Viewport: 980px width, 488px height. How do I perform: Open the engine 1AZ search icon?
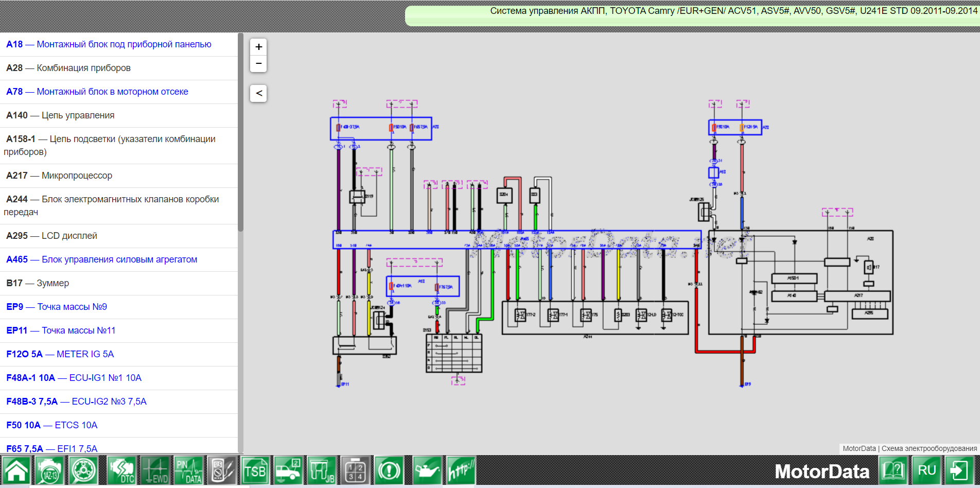pos(50,470)
